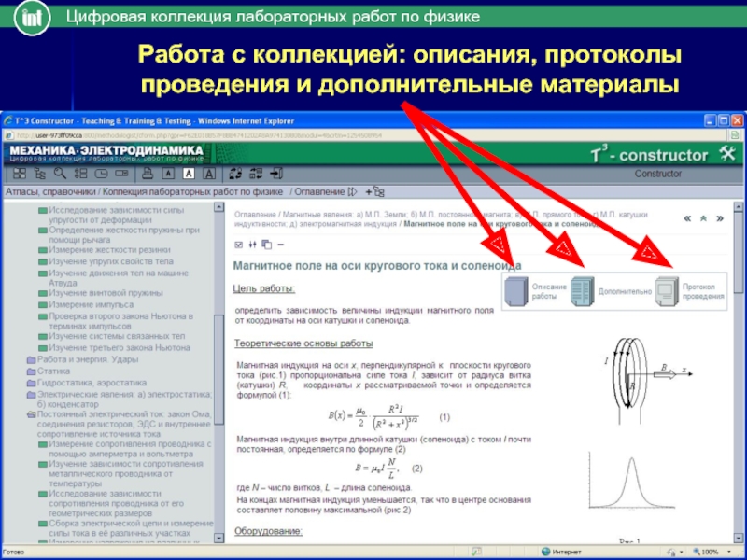Click the Constructor label below the header
This screenshot has width=747, height=560.
(657, 174)
